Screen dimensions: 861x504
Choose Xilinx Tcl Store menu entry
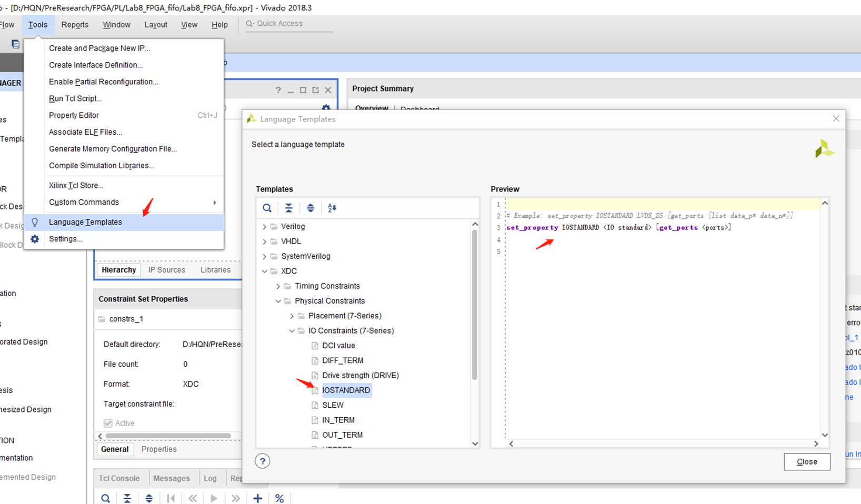tap(124, 185)
